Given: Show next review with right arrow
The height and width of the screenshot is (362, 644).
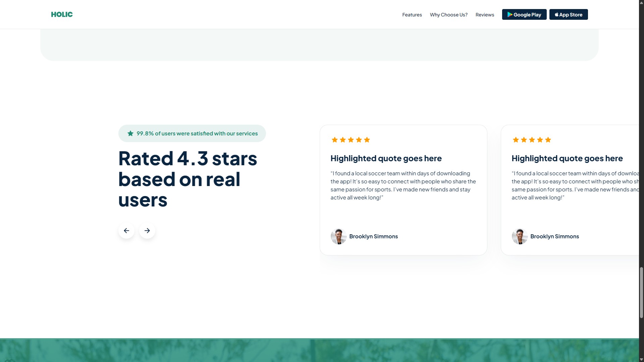Looking at the screenshot, I should pyautogui.click(x=147, y=231).
